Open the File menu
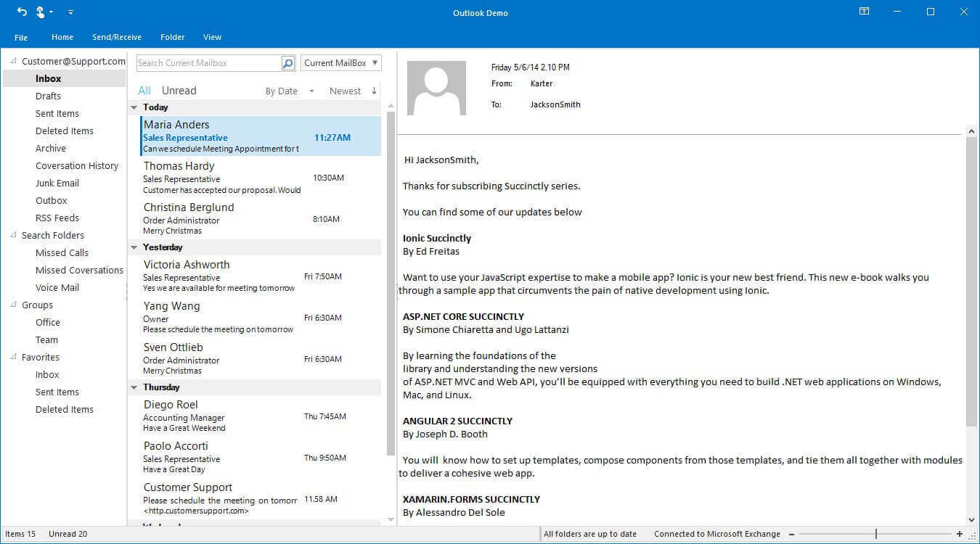980x544 pixels. coord(21,37)
